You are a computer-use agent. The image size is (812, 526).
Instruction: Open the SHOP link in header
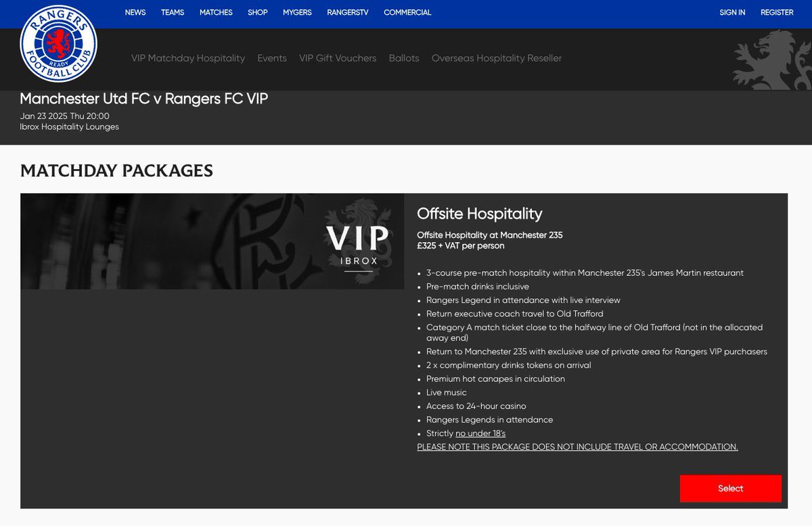tap(258, 13)
